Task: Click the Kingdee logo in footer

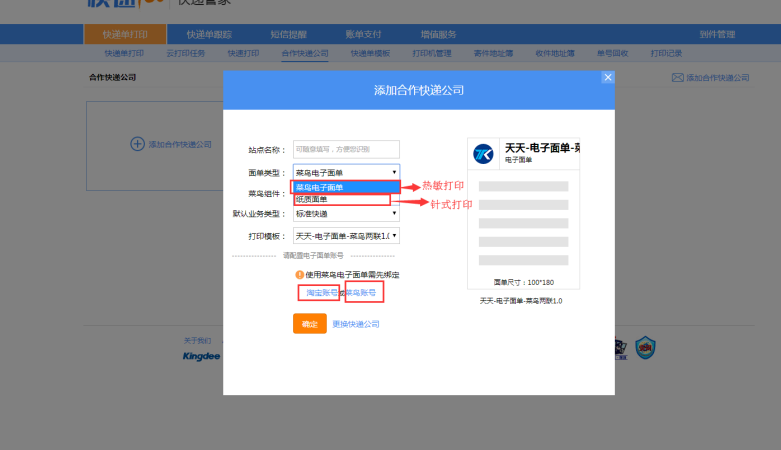Action: (x=201, y=356)
